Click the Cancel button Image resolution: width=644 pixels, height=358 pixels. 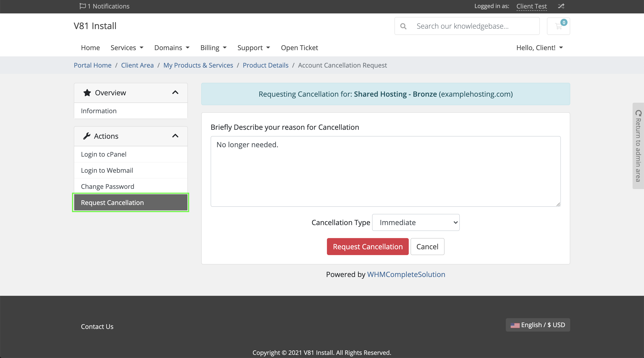427,246
